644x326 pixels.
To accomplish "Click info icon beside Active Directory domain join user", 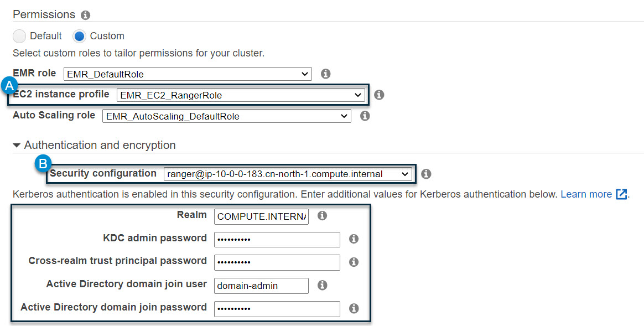I will click(x=322, y=286).
